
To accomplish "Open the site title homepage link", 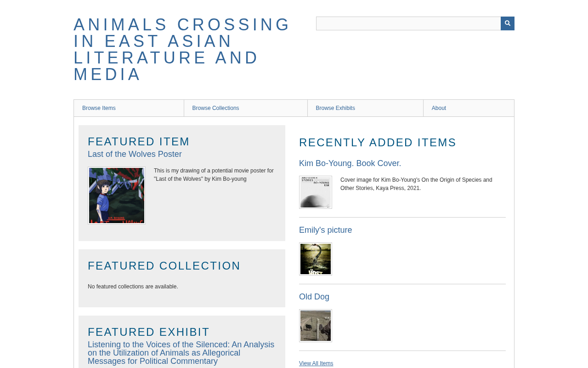I will [x=182, y=49].
